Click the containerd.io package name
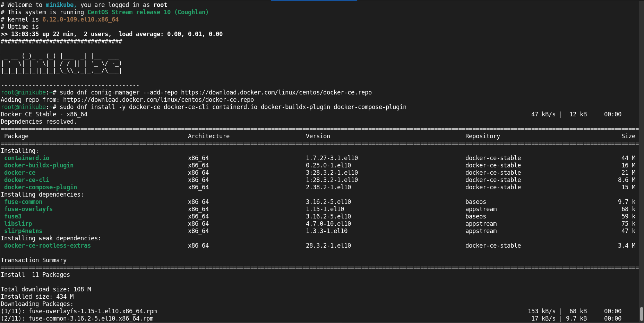The width and height of the screenshot is (644, 323). pos(27,158)
